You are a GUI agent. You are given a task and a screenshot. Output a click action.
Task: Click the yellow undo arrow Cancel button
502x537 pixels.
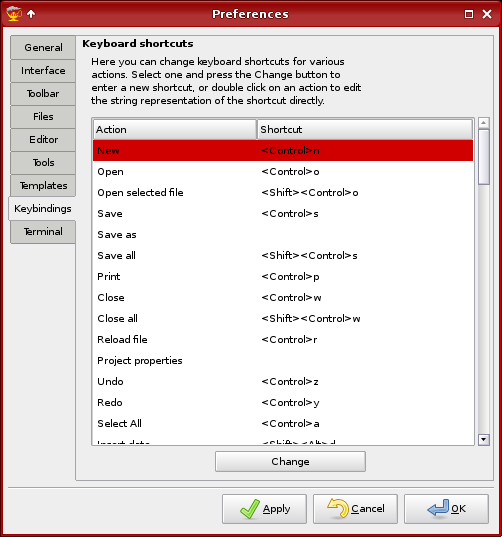pyautogui.click(x=355, y=509)
